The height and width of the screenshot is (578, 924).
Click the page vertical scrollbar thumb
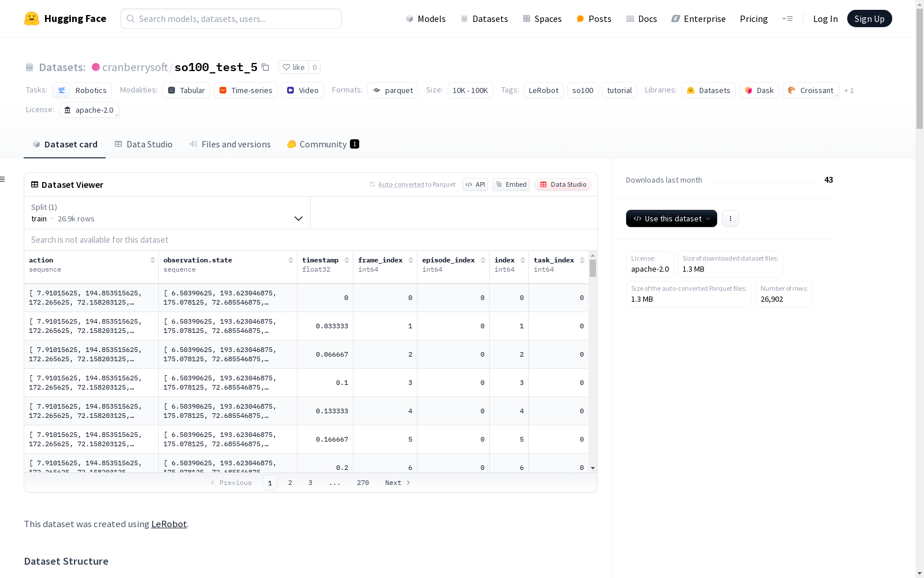click(919, 68)
